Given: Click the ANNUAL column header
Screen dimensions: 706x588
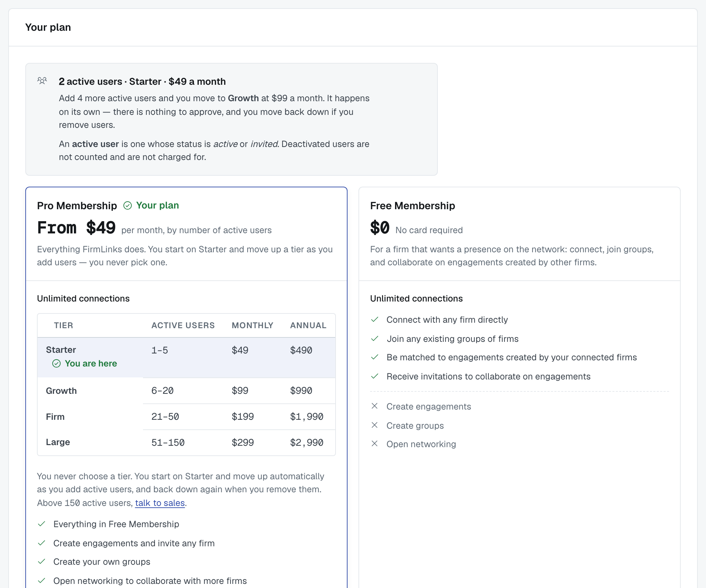Looking at the screenshot, I should click(308, 325).
